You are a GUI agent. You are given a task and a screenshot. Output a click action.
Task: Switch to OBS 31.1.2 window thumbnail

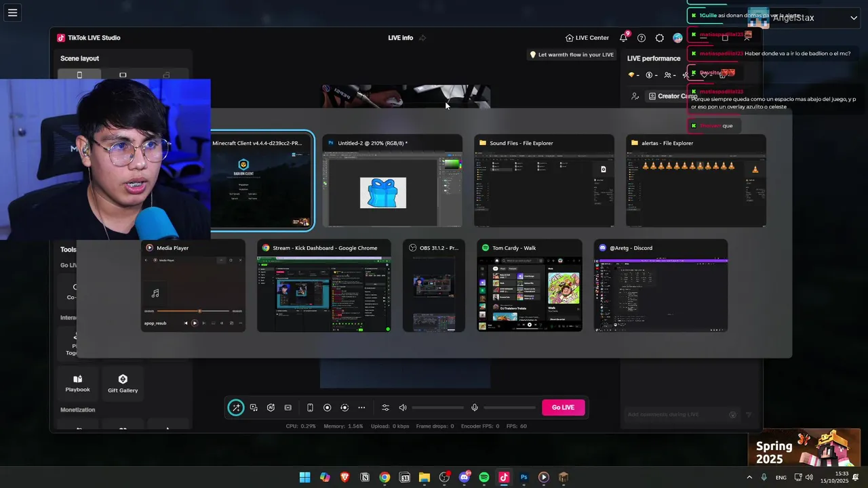[434, 285]
